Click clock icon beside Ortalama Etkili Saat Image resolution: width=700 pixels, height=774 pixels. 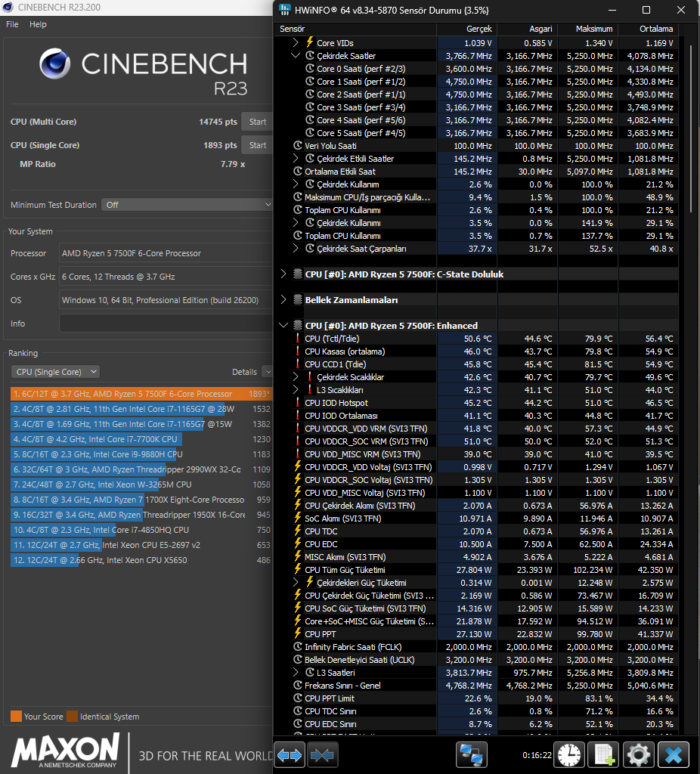tap(298, 172)
